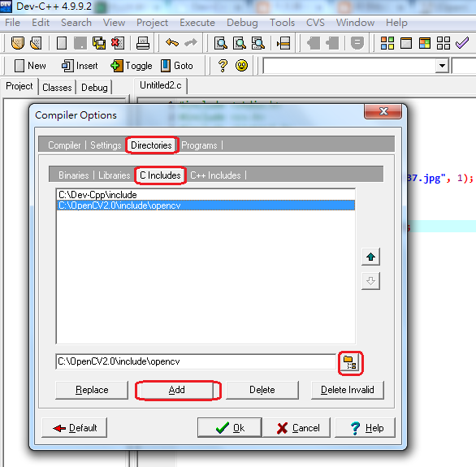Click the directory path input field
476x467 pixels.
196,361
